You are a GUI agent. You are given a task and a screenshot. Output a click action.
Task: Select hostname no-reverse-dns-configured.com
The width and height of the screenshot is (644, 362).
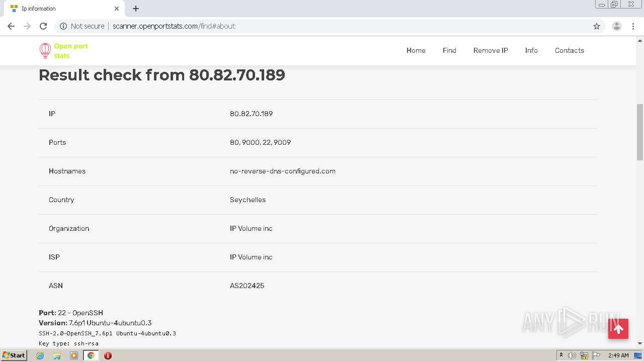[x=283, y=171]
